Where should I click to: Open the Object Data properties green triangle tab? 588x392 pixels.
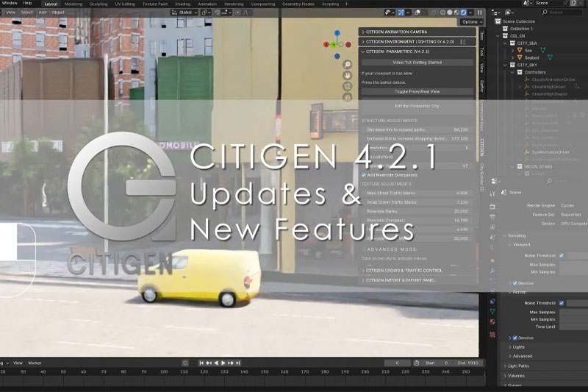[x=492, y=311]
